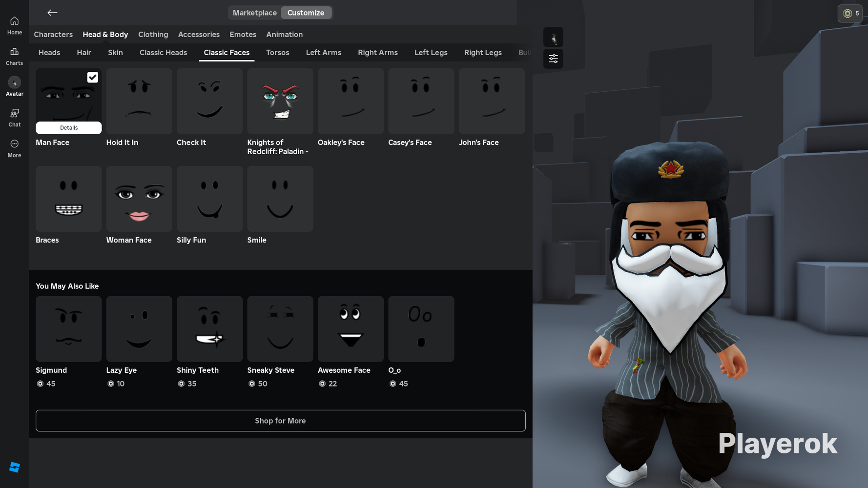Screen dimensions: 868x488
Task: Open the Characters tab
Action: (x=53, y=34)
